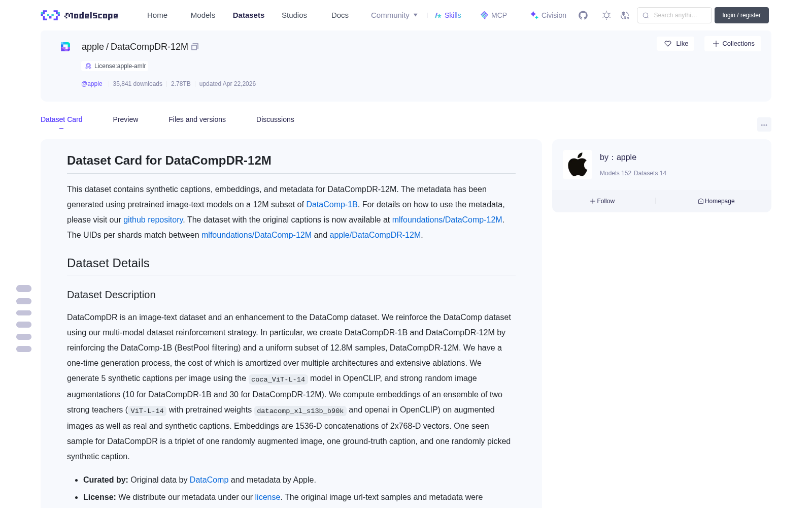Click the dataset avatar icon beside apple / DataCompDR-12M
Image resolution: width=812 pixels, height=508 pixels.
point(65,47)
